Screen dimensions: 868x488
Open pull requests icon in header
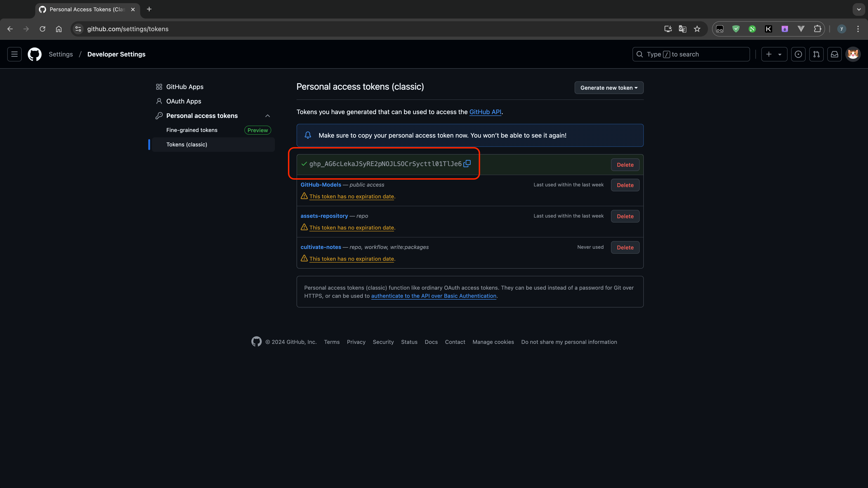click(816, 54)
